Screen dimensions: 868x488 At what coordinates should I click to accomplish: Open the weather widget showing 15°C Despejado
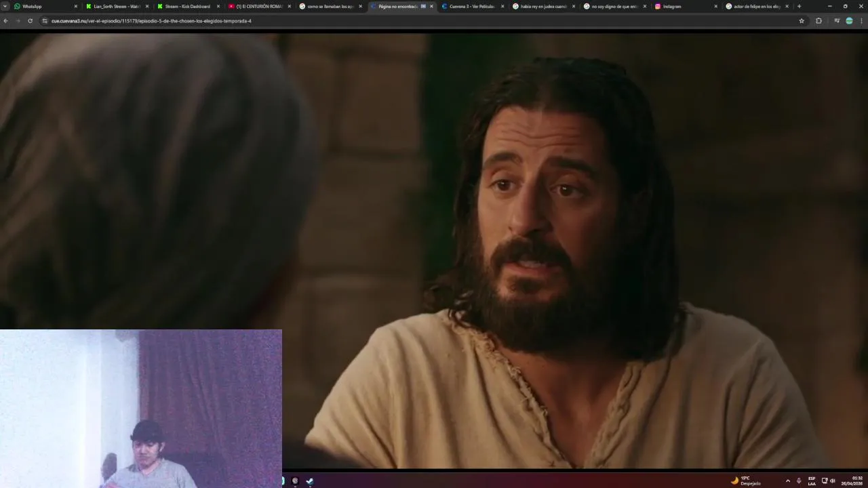click(745, 481)
